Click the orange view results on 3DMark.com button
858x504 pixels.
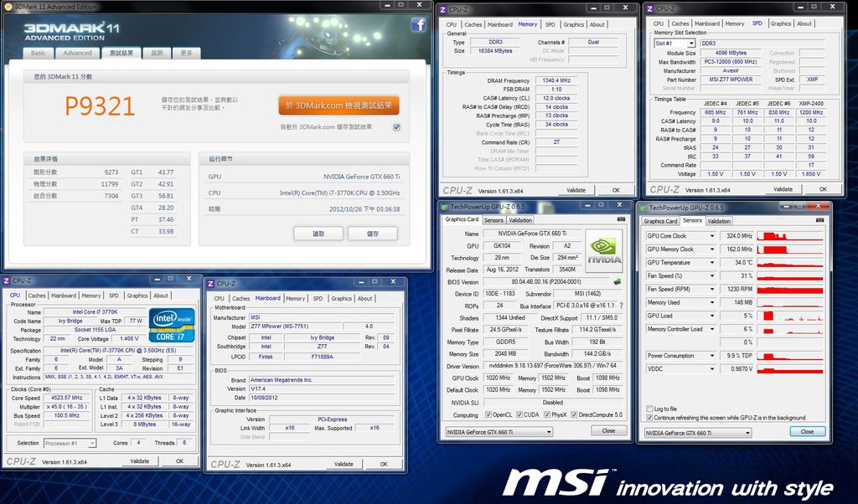point(339,105)
